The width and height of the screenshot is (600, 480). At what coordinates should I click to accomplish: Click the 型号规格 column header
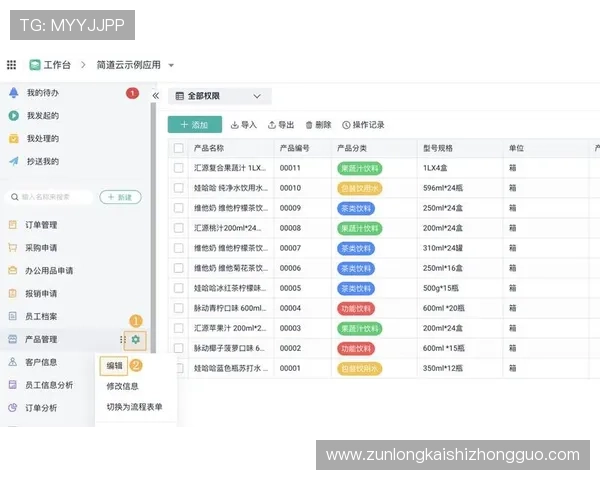[438, 148]
